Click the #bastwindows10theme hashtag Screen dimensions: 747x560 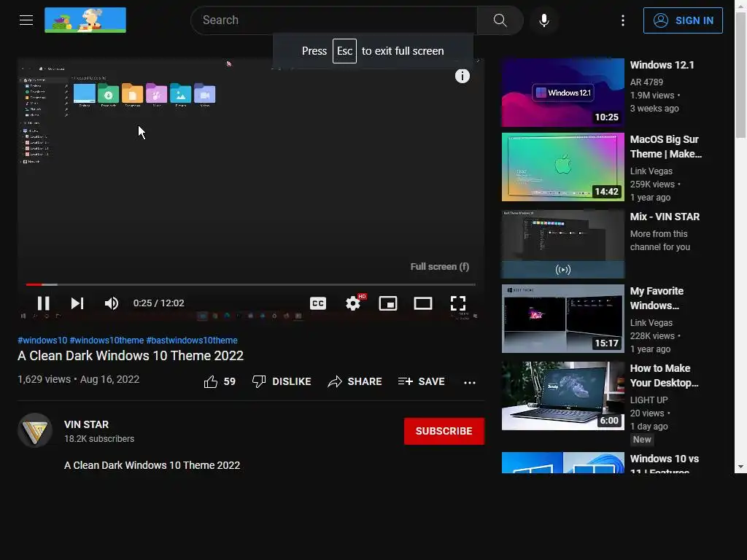(192, 340)
